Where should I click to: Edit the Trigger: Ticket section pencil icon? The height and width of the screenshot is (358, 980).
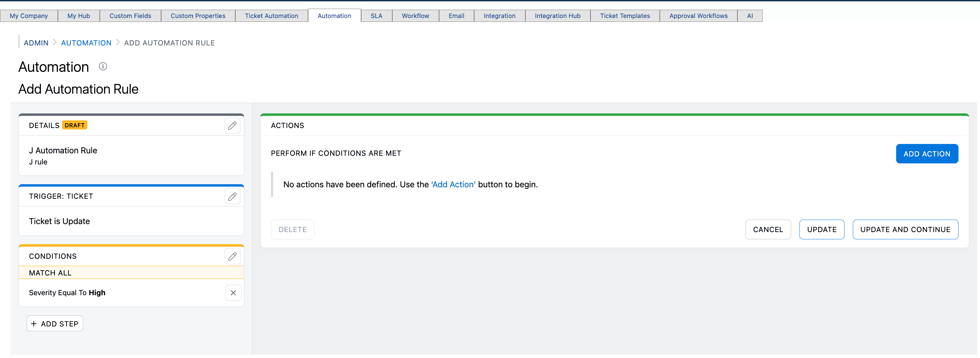pos(232,197)
